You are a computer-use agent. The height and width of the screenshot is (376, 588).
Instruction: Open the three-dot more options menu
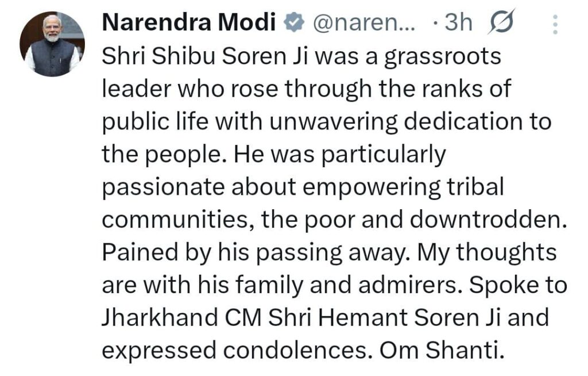(x=555, y=25)
